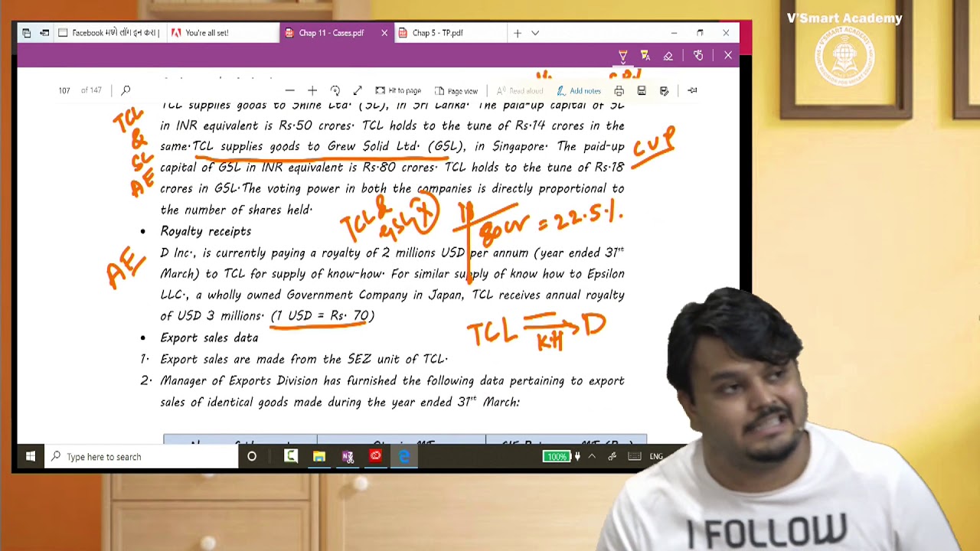Open Microsoft Edge from the taskbar
Viewport: 980px width, 551px height.
click(x=404, y=457)
